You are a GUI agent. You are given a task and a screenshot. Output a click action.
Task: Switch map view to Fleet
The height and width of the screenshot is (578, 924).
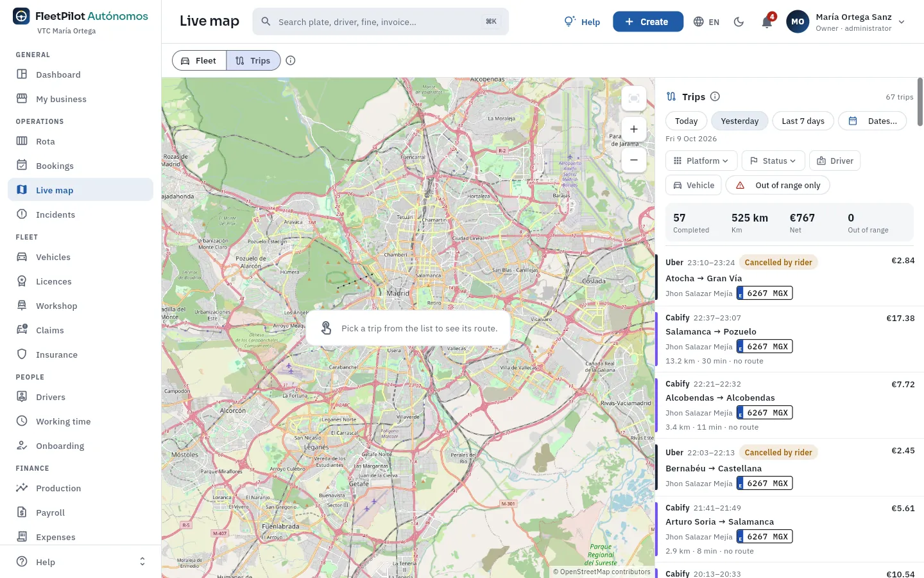200,60
